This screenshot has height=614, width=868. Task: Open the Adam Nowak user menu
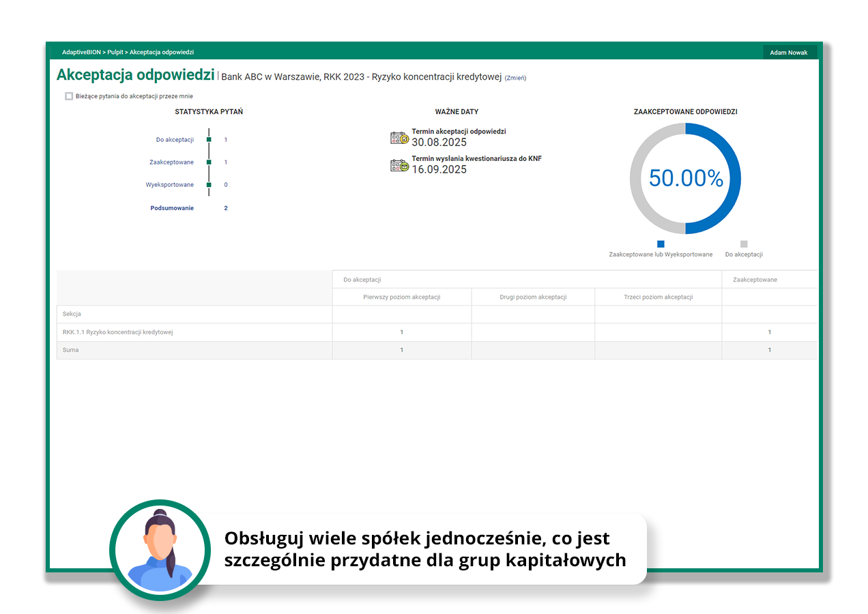(x=788, y=53)
